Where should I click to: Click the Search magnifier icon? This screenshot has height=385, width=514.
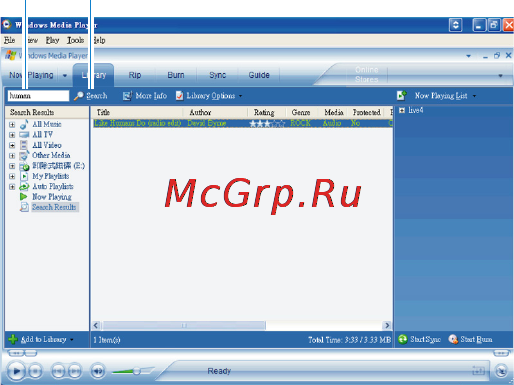click(x=79, y=96)
